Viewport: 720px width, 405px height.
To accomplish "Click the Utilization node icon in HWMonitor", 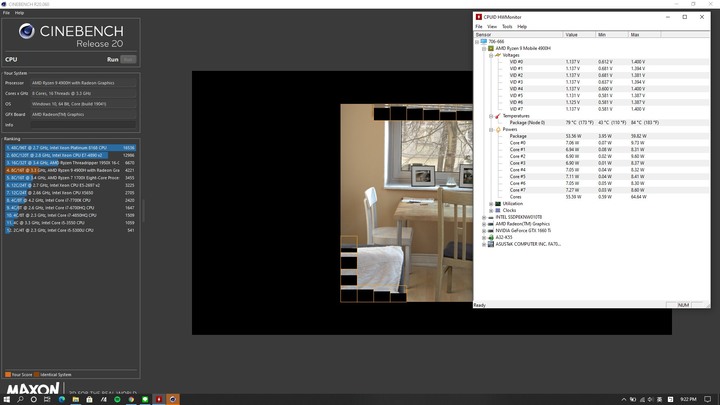I will coord(498,203).
